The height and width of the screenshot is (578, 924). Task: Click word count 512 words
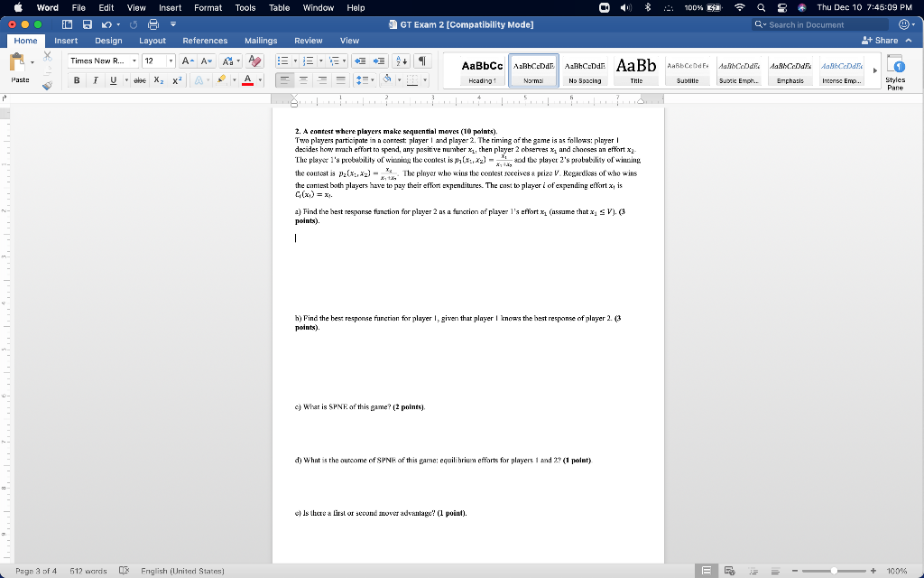[x=88, y=571]
